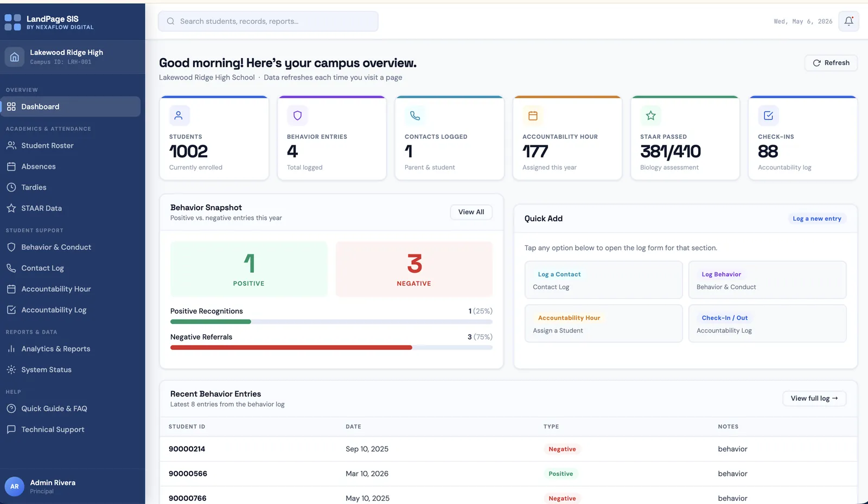Image resolution: width=868 pixels, height=504 pixels.
Task: Select Accountability Hour Assign a Student card
Action: point(604,323)
